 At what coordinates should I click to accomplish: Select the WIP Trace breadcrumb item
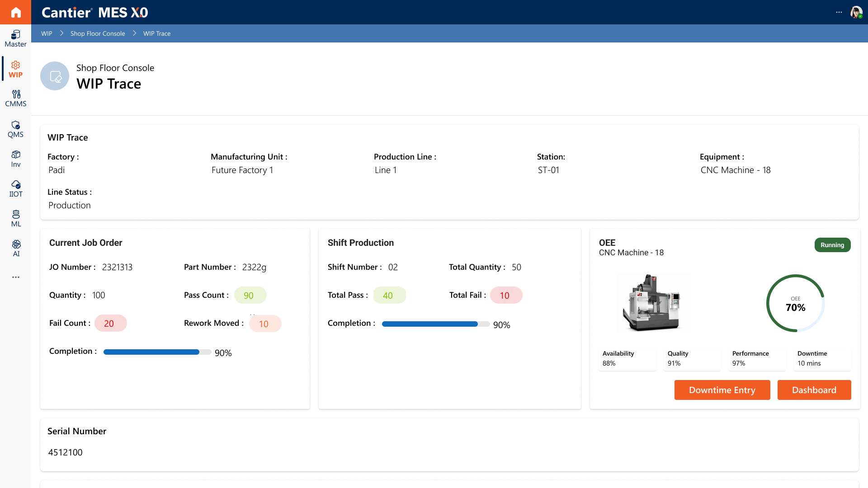click(157, 33)
